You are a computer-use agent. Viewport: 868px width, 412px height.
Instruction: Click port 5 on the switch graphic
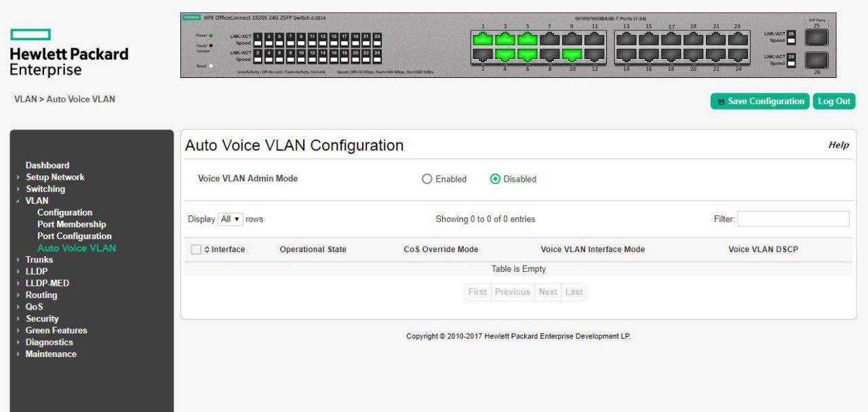pyautogui.click(x=528, y=39)
